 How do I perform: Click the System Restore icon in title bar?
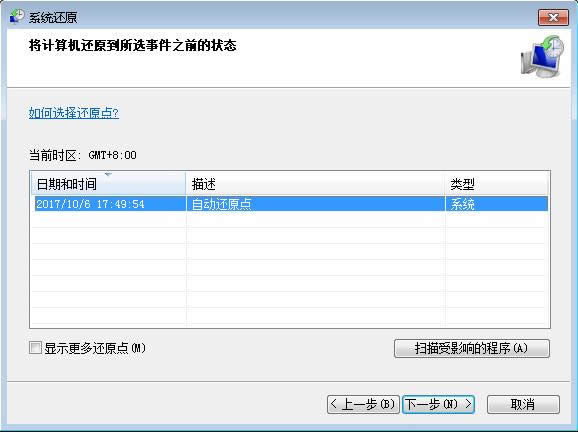[17, 16]
